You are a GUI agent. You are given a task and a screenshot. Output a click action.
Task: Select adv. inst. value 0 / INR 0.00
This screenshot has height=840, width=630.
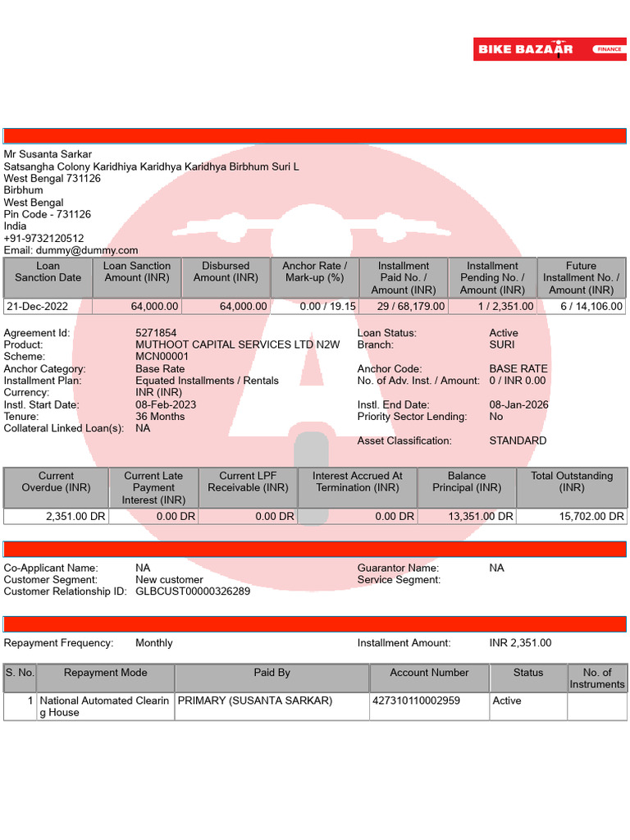(x=518, y=381)
